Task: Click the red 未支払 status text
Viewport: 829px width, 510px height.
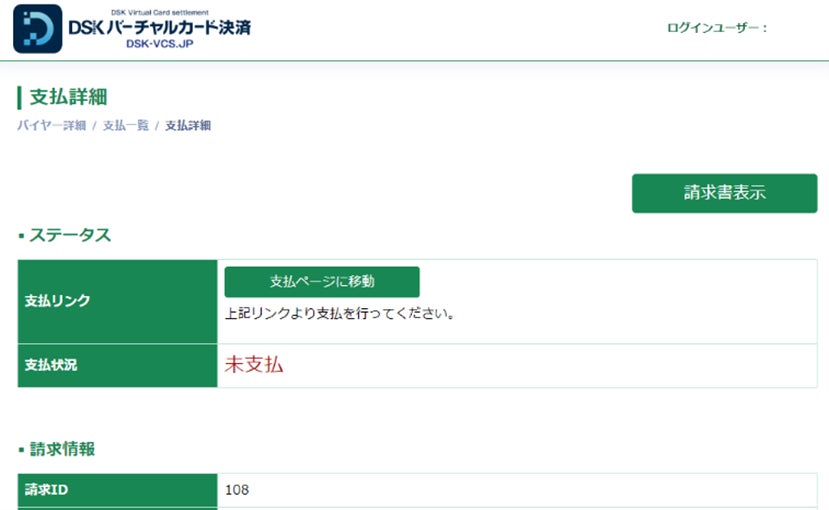Action: [x=254, y=365]
